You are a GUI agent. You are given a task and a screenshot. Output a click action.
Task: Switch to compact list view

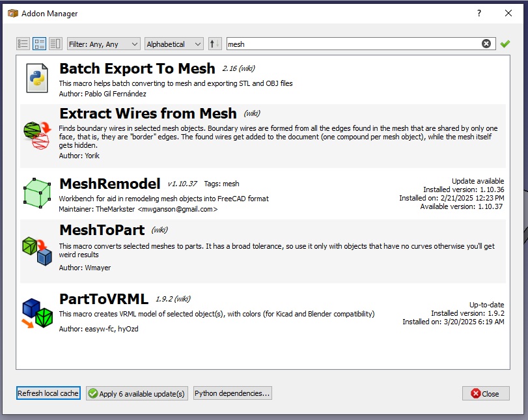[23, 44]
